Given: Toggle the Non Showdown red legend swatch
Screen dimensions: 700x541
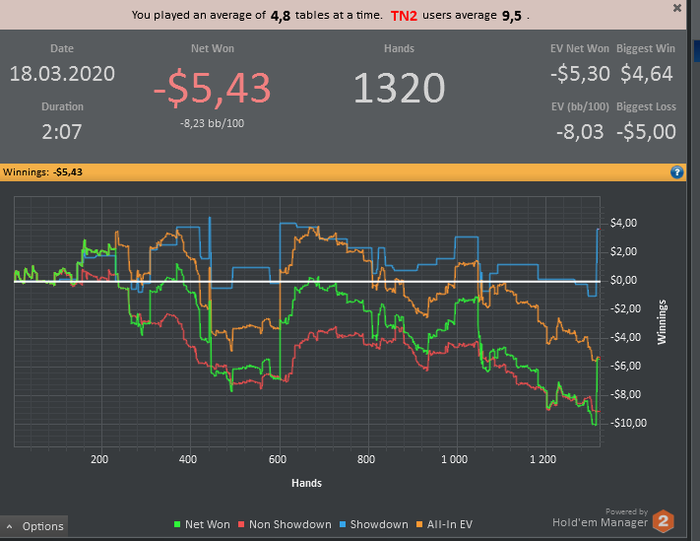Looking at the screenshot, I should [241, 524].
